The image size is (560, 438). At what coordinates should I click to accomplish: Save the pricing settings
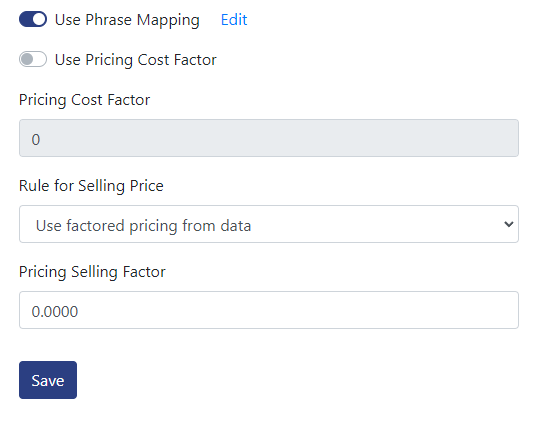coord(48,380)
